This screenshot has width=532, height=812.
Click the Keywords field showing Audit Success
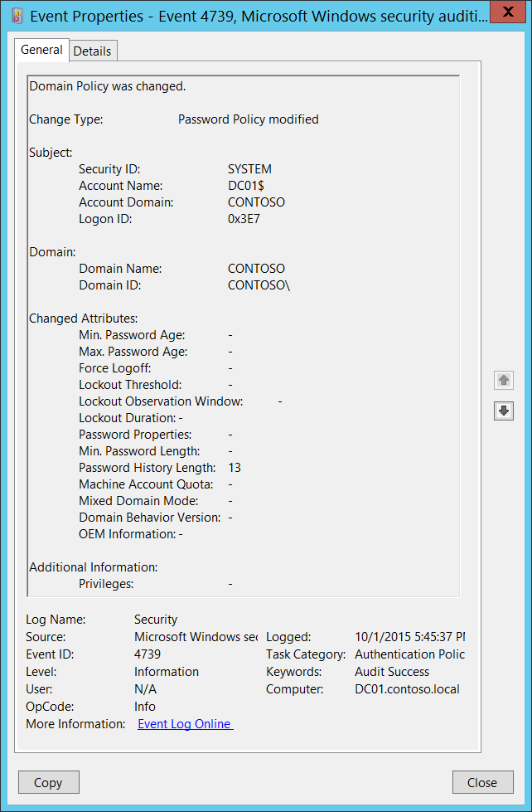tap(392, 672)
